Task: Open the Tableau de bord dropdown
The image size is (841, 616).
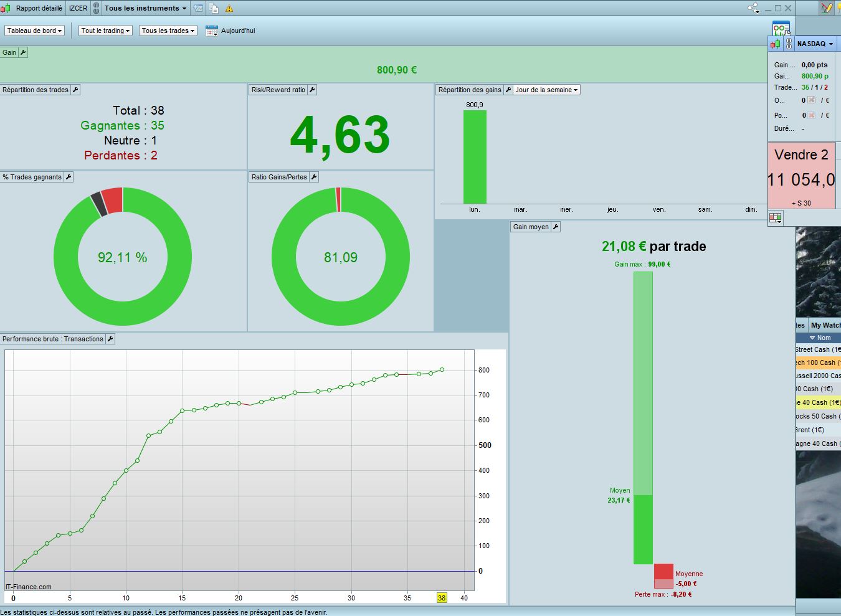Action: click(35, 31)
